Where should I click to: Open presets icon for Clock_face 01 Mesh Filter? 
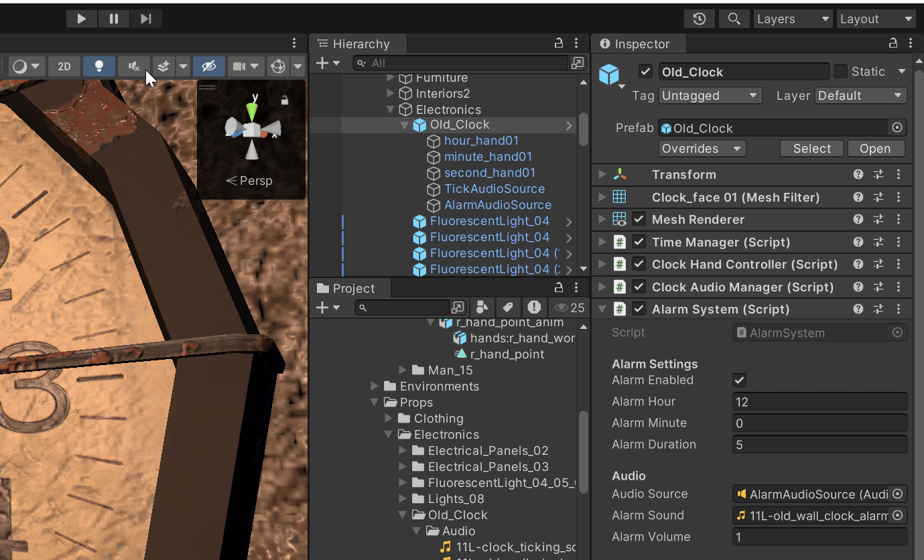(x=878, y=198)
